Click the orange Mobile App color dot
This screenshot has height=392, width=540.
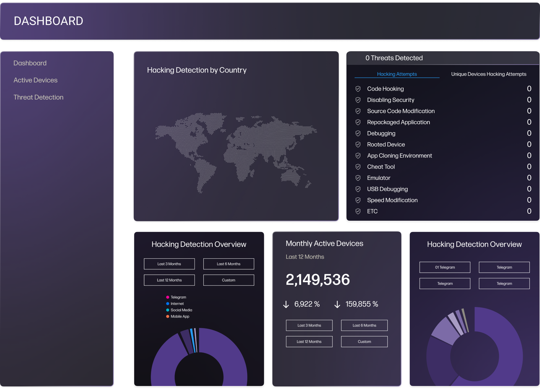167,316
